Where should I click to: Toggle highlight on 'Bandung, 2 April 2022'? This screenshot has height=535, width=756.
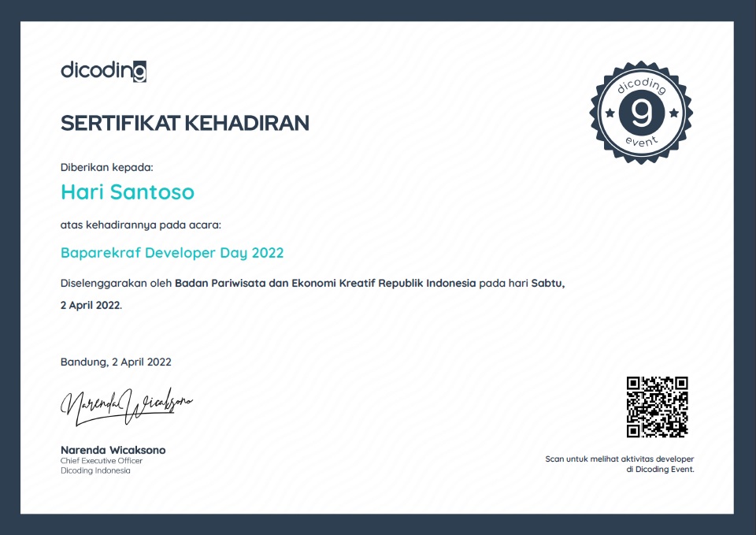tap(116, 362)
